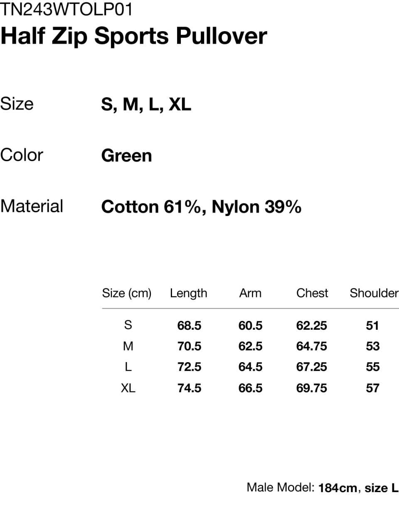Click the 69.75 chest value for XL

(x=312, y=388)
